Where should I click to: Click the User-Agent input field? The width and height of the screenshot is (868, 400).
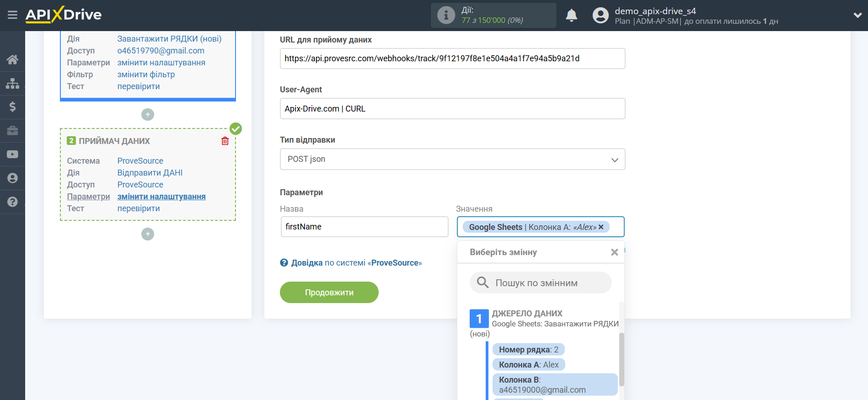(453, 109)
